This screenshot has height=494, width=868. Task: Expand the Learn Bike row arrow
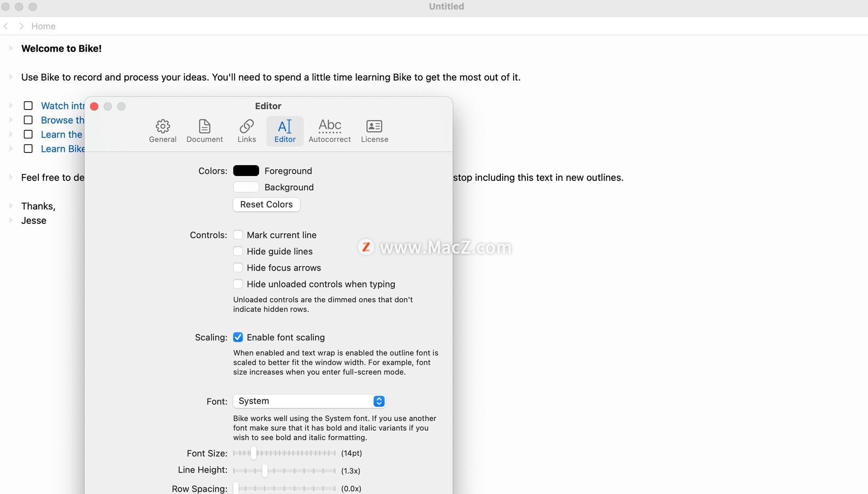[11, 148]
